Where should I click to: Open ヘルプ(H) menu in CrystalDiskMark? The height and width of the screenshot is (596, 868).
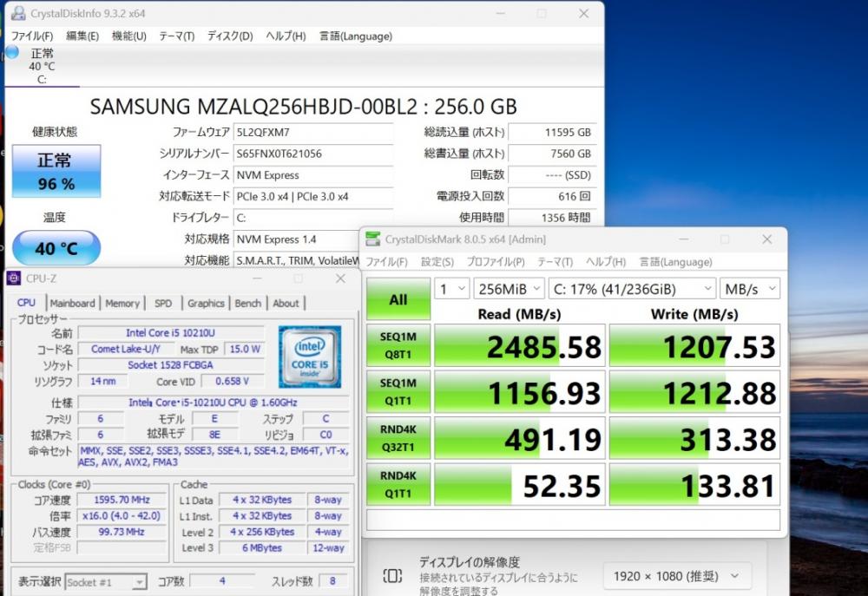606,262
